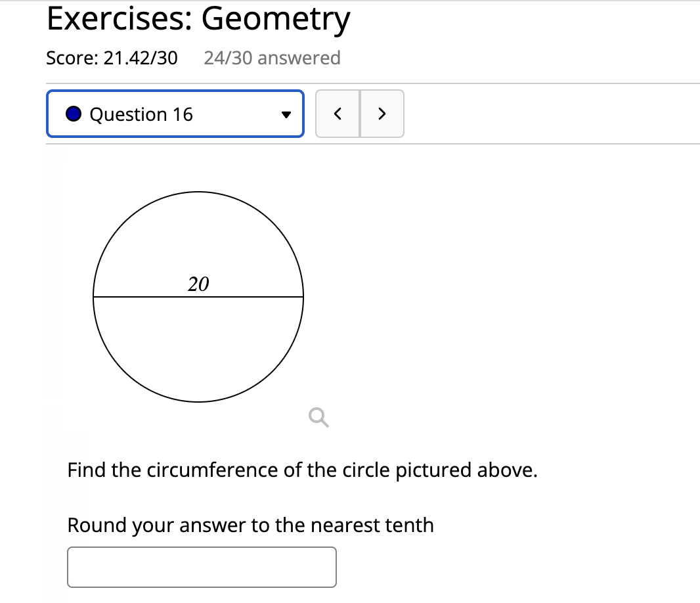Image resolution: width=700 pixels, height=603 pixels.
Task: Focus the answer input box
Action: click(x=202, y=567)
